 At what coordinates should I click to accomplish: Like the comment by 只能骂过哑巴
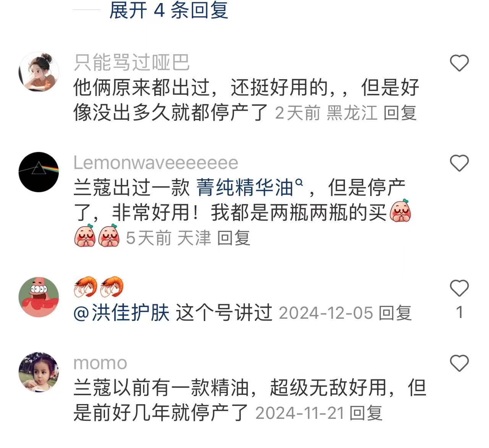pos(459,63)
